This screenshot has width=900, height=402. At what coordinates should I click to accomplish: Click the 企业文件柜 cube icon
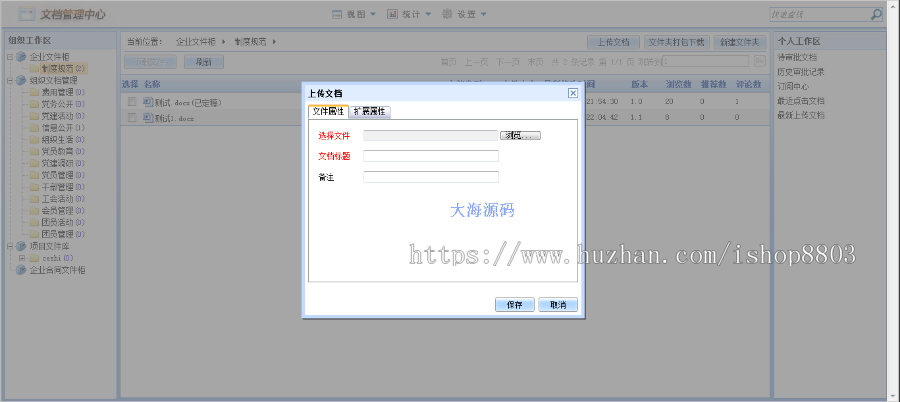pos(21,57)
